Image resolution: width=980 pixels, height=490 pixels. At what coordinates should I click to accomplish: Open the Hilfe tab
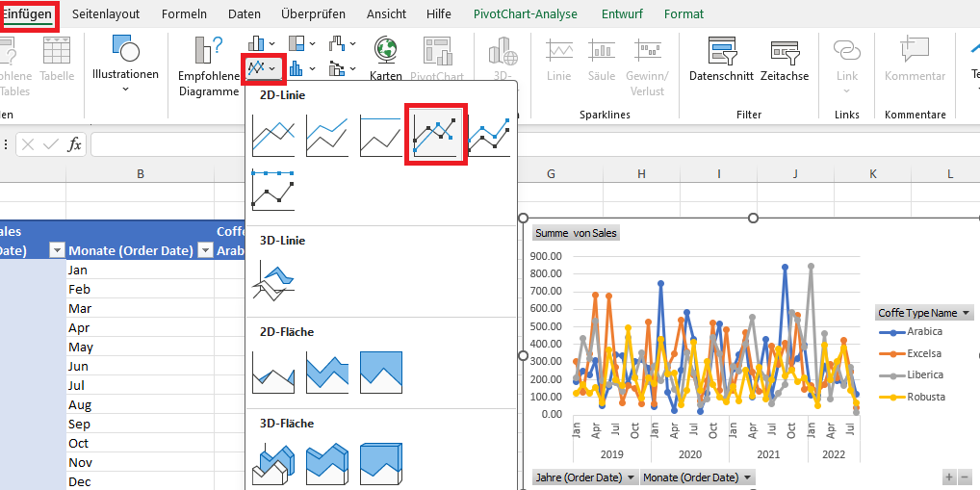tap(439, 13)
